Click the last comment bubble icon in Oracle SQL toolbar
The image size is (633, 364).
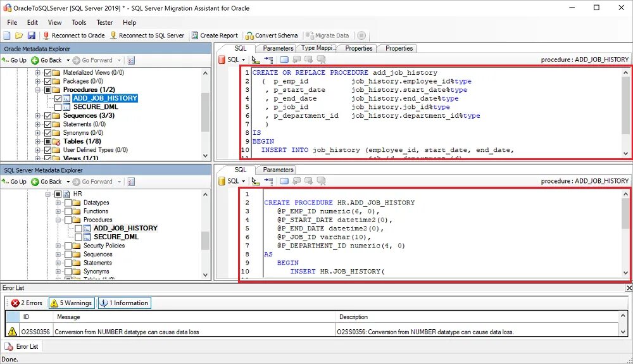(x=322, y=60)
